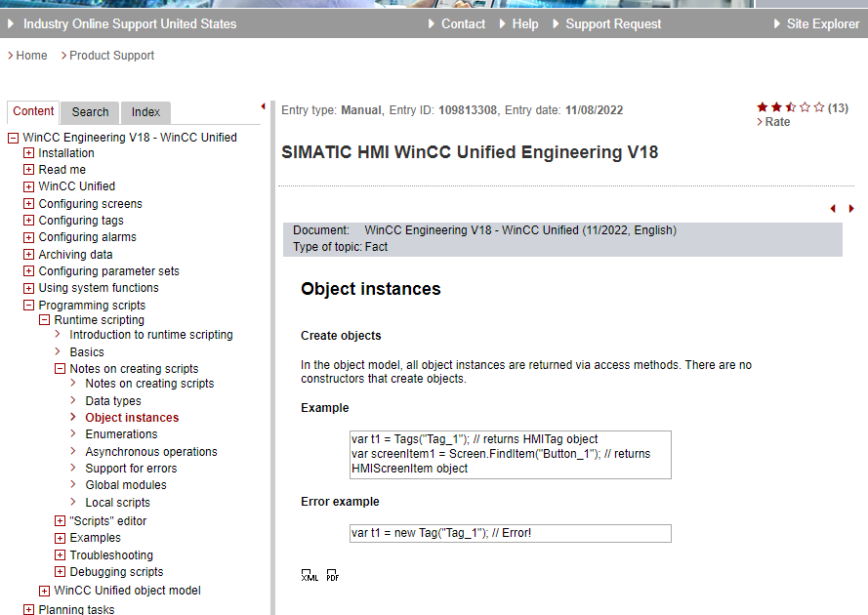Click the error example code box
This screenshot has height=615, width=868.
click(x=511, y=533)
